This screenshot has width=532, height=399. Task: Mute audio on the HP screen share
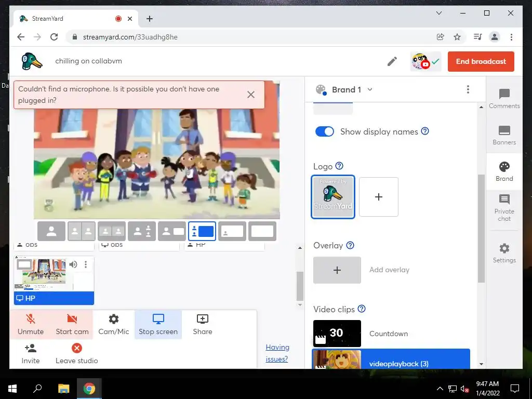tap(73, 264)
